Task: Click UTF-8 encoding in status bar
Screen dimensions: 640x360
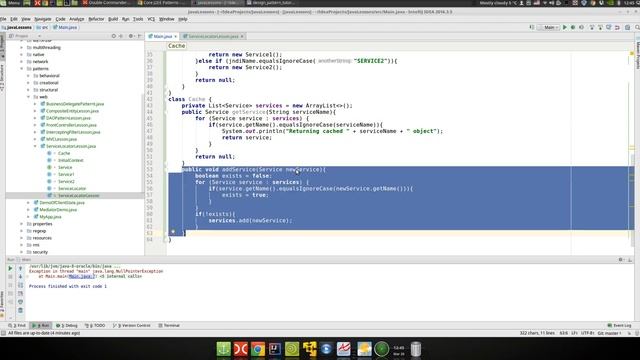Action: tap(587, 333)
